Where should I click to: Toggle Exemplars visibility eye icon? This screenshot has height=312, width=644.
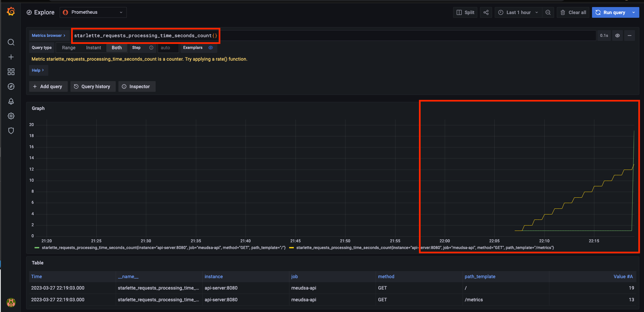tap(211, 48)
